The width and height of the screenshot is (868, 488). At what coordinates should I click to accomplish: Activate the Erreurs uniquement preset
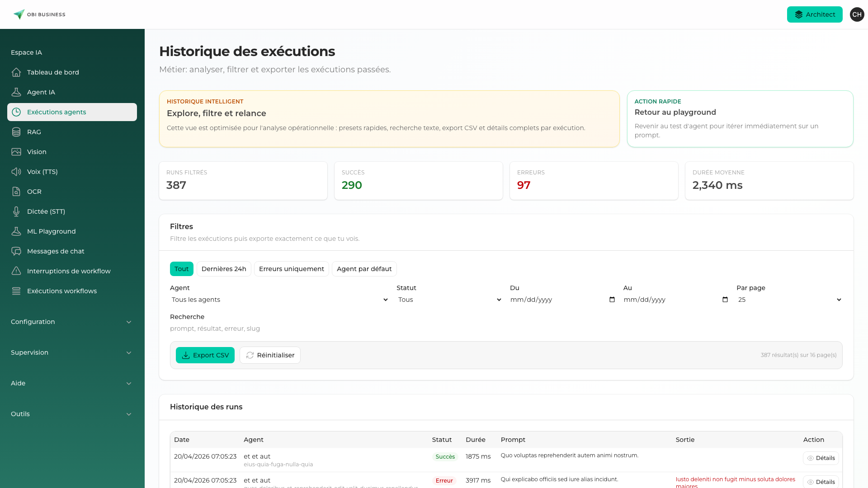[x=291, y=269]
